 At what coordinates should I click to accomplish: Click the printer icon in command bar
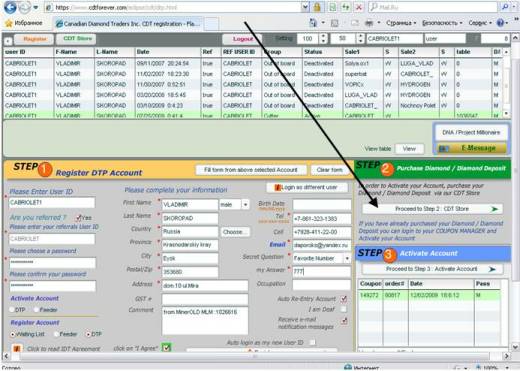click(369, 23)
